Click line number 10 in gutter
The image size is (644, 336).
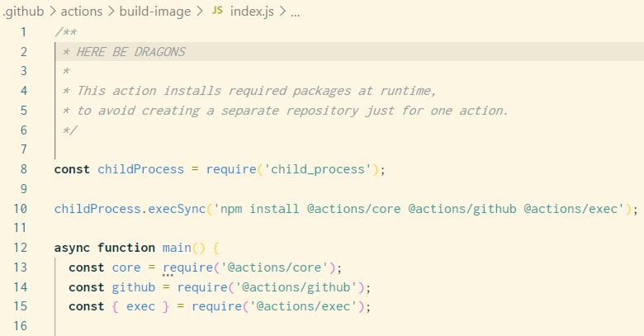(x=20, y=208)
